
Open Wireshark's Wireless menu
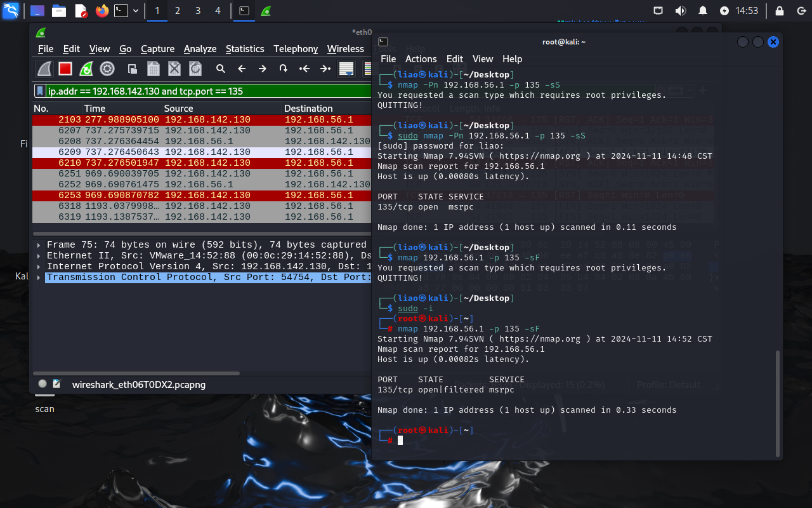(x=346, y=49)
